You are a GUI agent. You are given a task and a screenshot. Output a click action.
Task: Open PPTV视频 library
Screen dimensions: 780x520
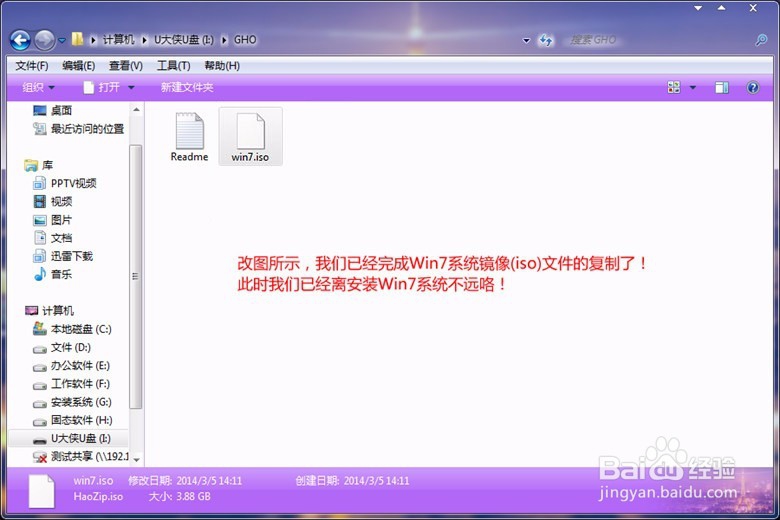[x=65, y=184]
